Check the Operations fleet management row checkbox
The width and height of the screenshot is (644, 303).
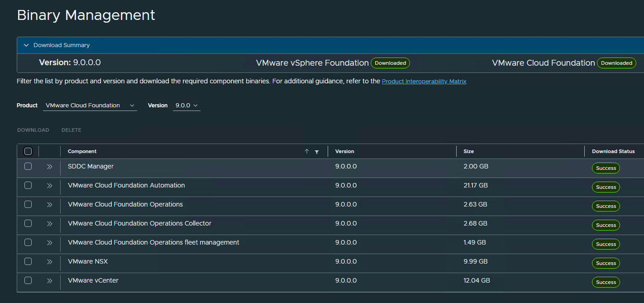click(28, 242)
